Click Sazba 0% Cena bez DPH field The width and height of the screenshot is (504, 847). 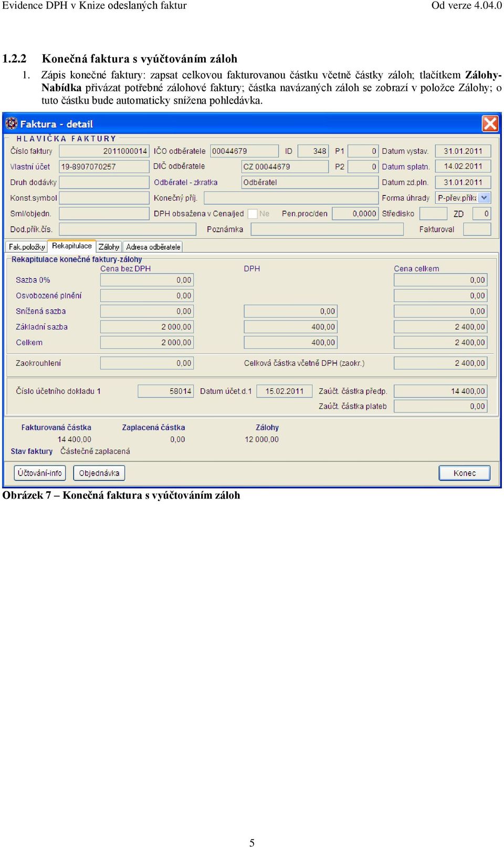(x=146, y=280)
